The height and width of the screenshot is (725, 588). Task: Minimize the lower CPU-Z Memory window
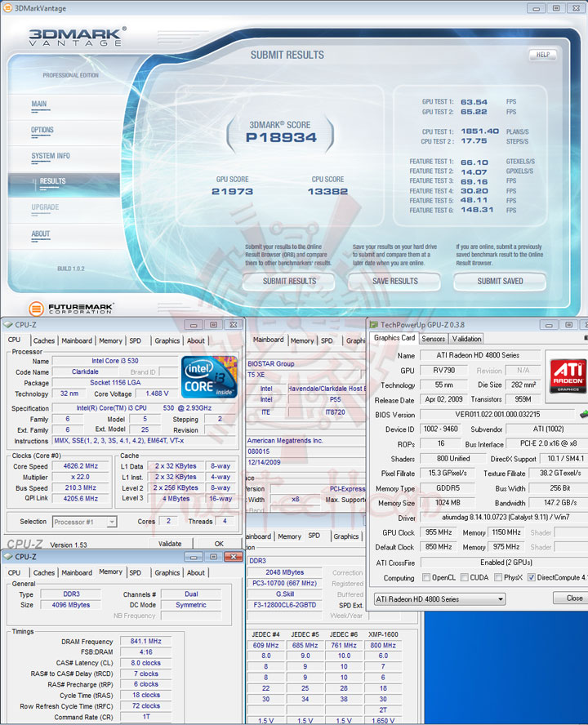tap(194, 557)
